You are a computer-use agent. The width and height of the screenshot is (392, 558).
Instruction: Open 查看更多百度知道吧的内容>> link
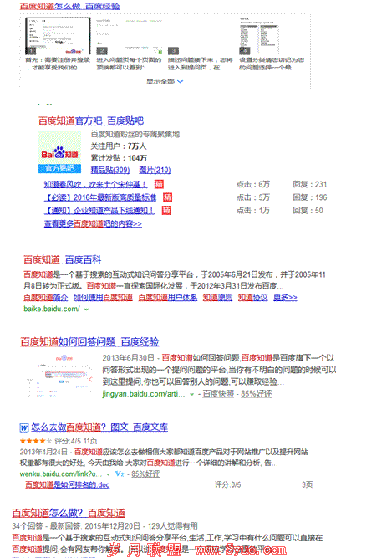(x=93, y=224)
